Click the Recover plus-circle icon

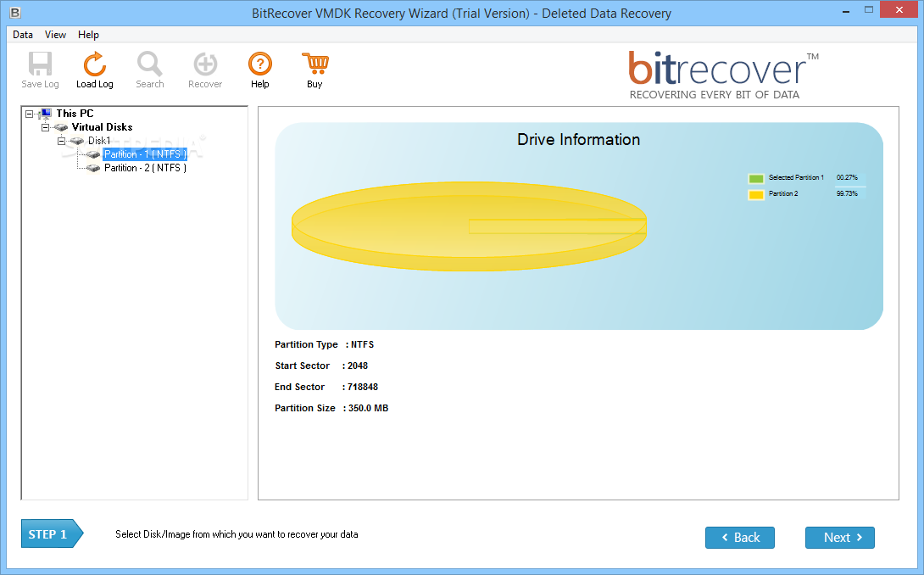tap(205, 64)
